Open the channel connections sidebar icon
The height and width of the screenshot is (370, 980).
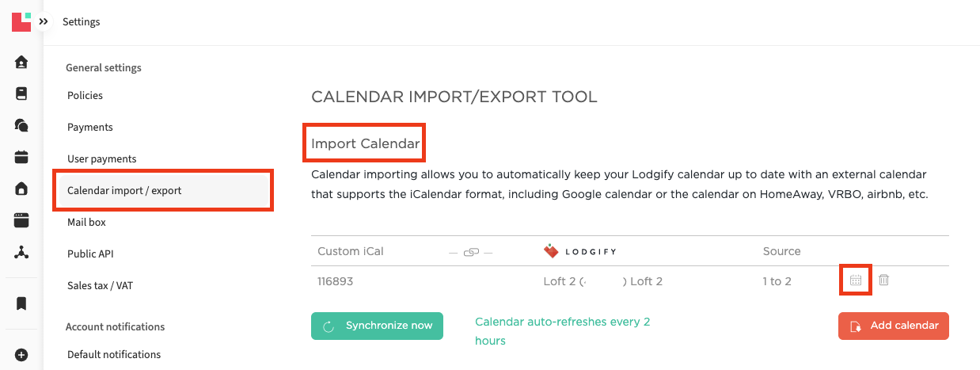(21, 252)
